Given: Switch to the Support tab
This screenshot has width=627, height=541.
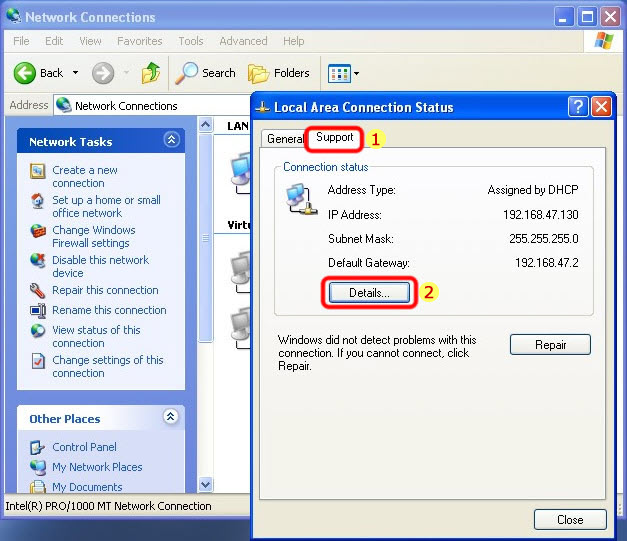Looking at the screenshot, I should click(334, 138).
